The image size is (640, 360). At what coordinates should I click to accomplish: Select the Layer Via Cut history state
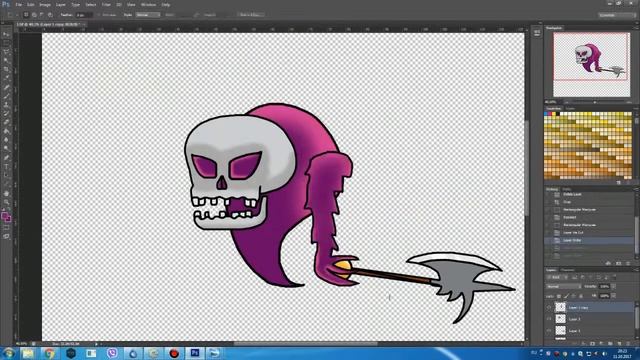[x=573, y=233]
